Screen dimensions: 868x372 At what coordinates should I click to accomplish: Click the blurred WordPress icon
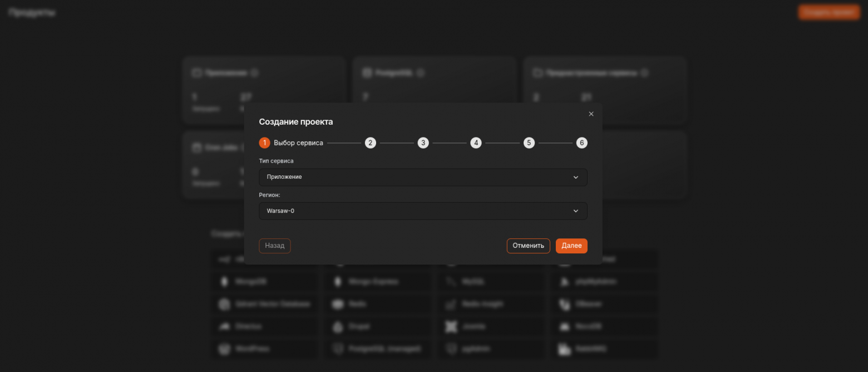(x=224, y=349)
